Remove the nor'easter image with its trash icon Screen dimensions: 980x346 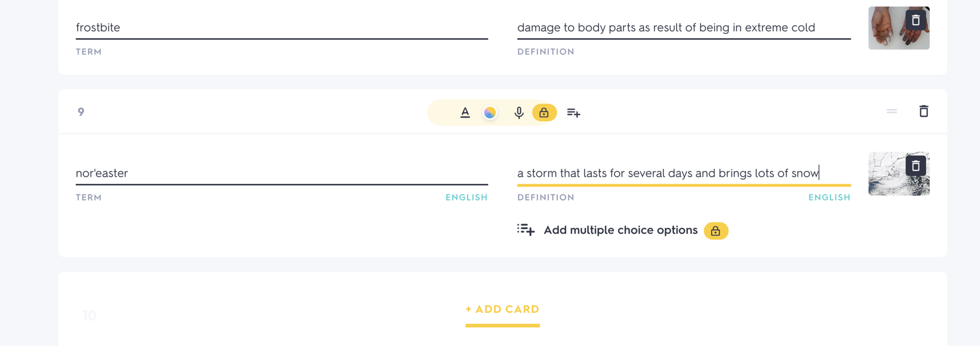[x=915, y=166]
